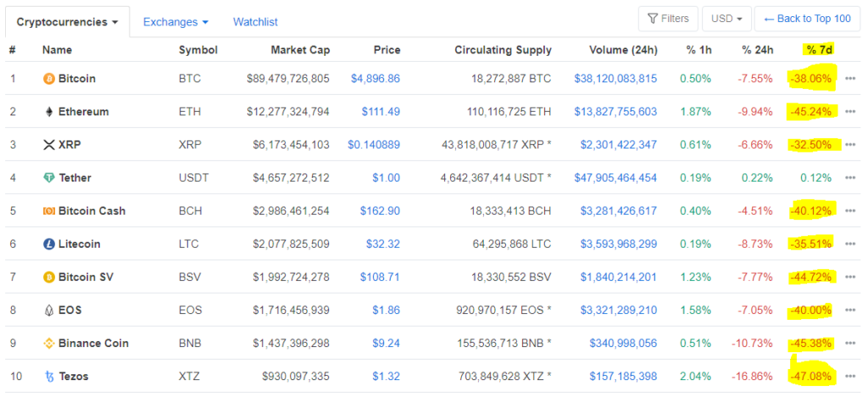Viewport: 868px width, 397px height.
Task: Sort by the Circulating Supply column header
Action: point(504,50)
